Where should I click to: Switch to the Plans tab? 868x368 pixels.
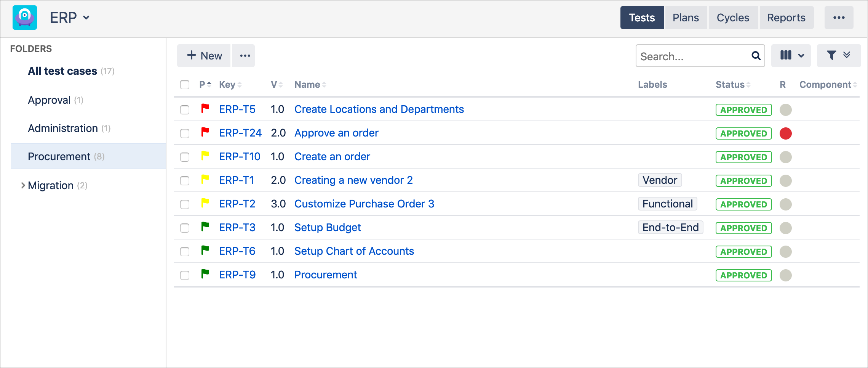pyautogui.click(x=686, y=18)
